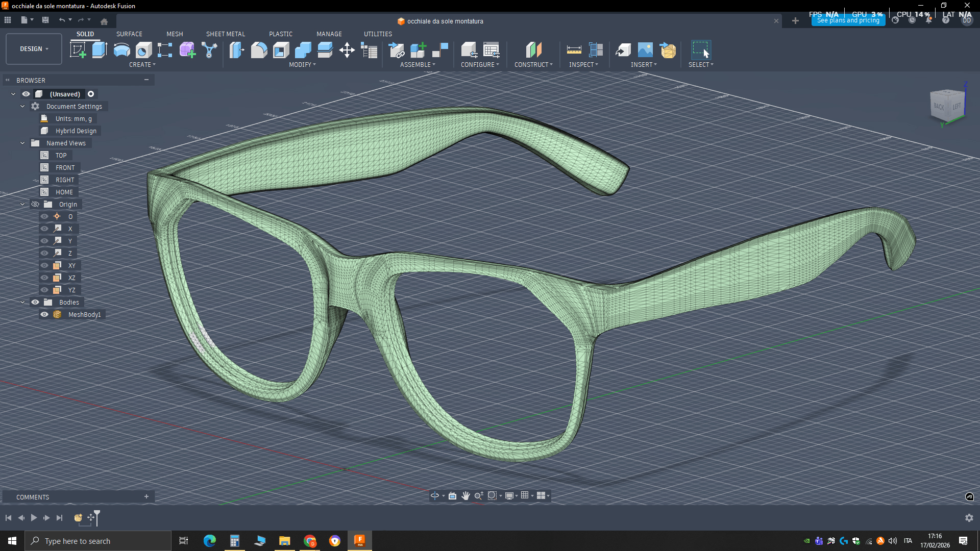Click the ViewCube BACK face
Viewport: 980px width, 551px height.
(x=939, y=106)
